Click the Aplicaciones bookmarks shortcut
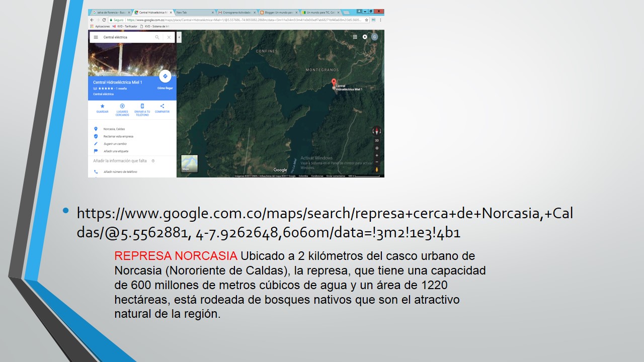 pyautogui.click(x=100, y=26)
